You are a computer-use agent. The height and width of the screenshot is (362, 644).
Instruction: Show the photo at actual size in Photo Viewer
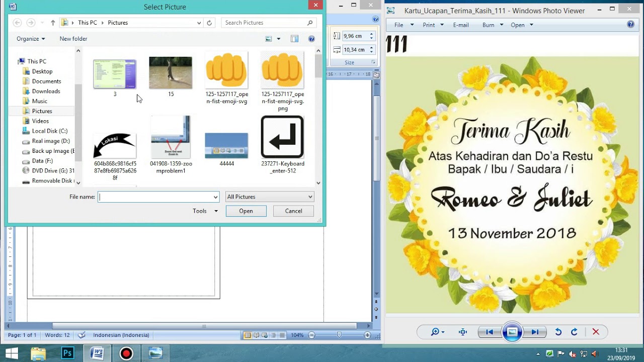pos(463,332)
